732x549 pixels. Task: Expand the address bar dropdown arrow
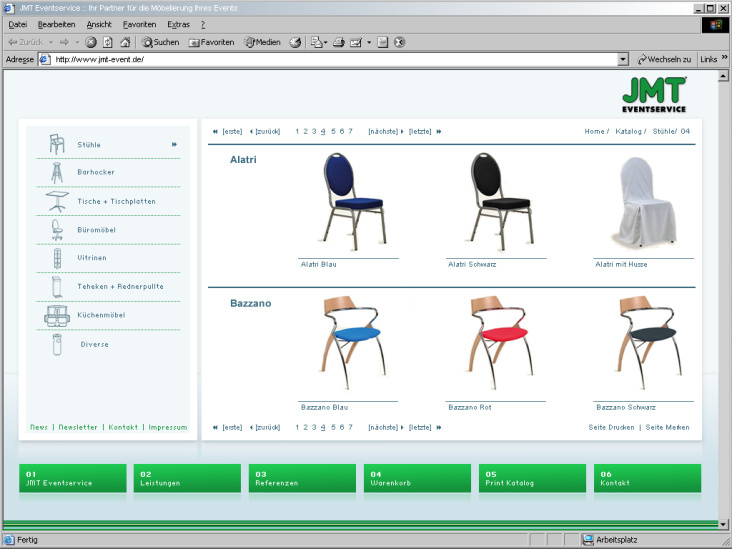pyautogui.click(x=623, y=60)
